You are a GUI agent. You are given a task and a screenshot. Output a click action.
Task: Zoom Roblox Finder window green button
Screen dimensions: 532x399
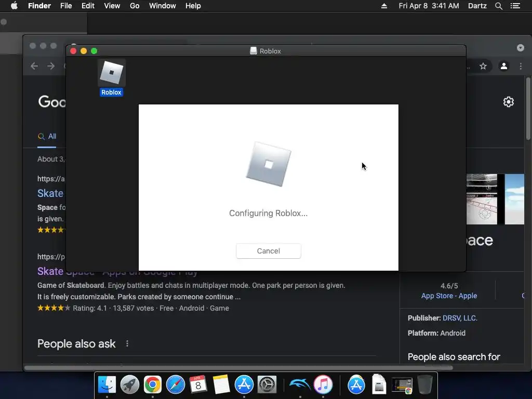(94, 51)
